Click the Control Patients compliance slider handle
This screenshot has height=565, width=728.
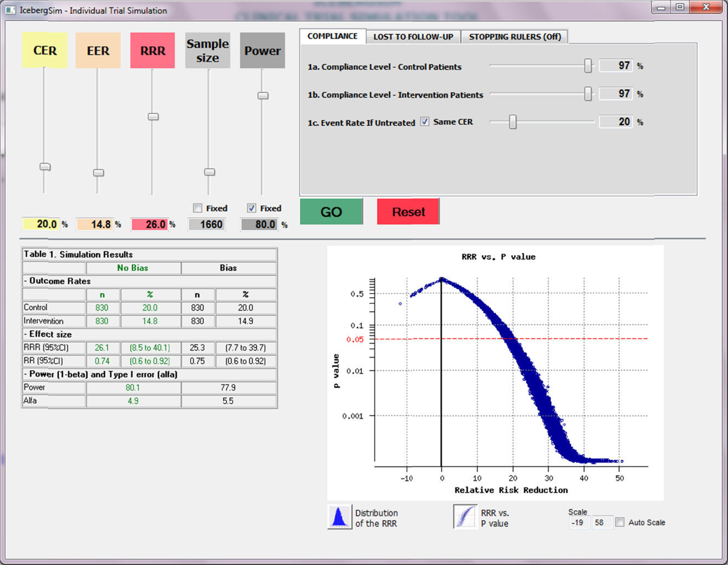(588, 66)
